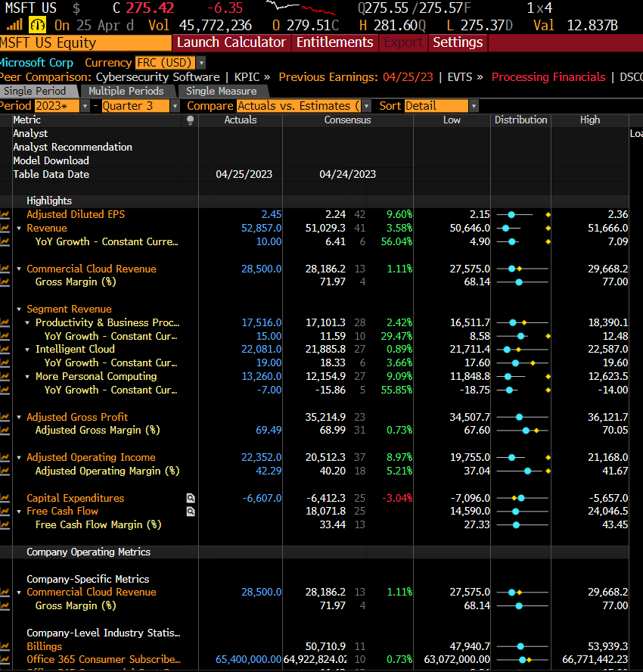Screen dimensions: 643x672
Task: Open the Currency dropdown arrow
Action: pos(201,63)
